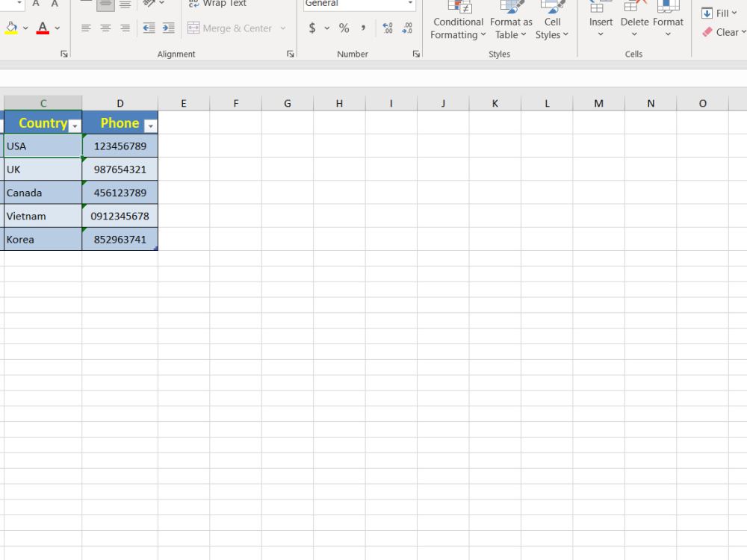Select the Vietnam cell
The width and height of the screenshot is (747, 560).
pos(43,216)
